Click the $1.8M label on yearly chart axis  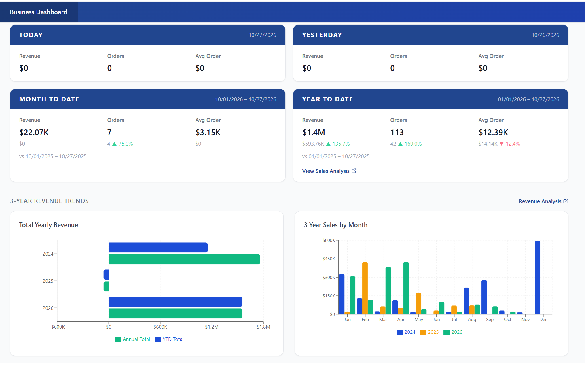263,327
